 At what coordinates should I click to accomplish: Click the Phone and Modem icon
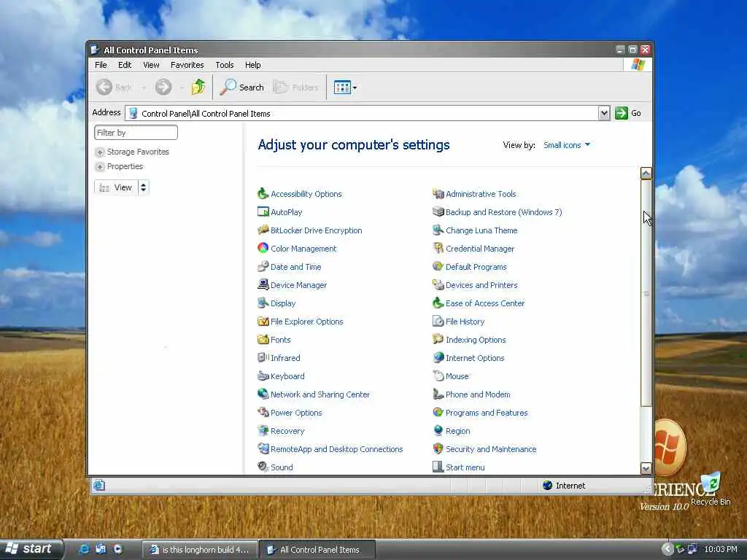pyautogui.click(x=438, y=394)
